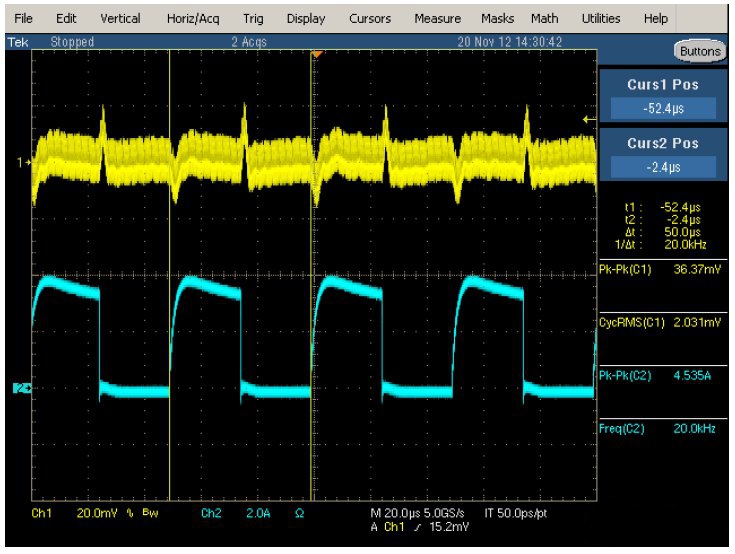Click the Ch1 20.0mV scale readout
735x554 pixels.
[74, 513]
